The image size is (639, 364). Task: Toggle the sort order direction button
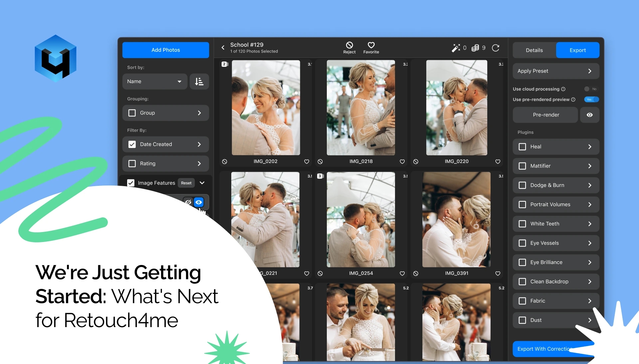pyautogui.click(x=199, y=81)
